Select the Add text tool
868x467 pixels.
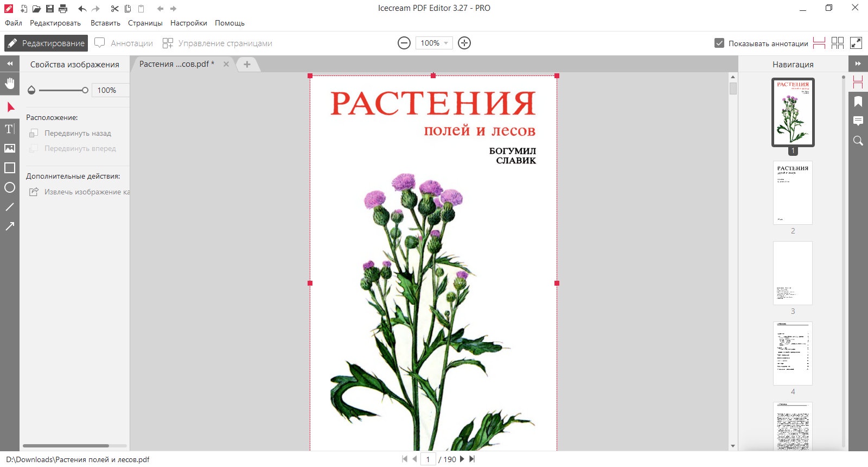10,129
